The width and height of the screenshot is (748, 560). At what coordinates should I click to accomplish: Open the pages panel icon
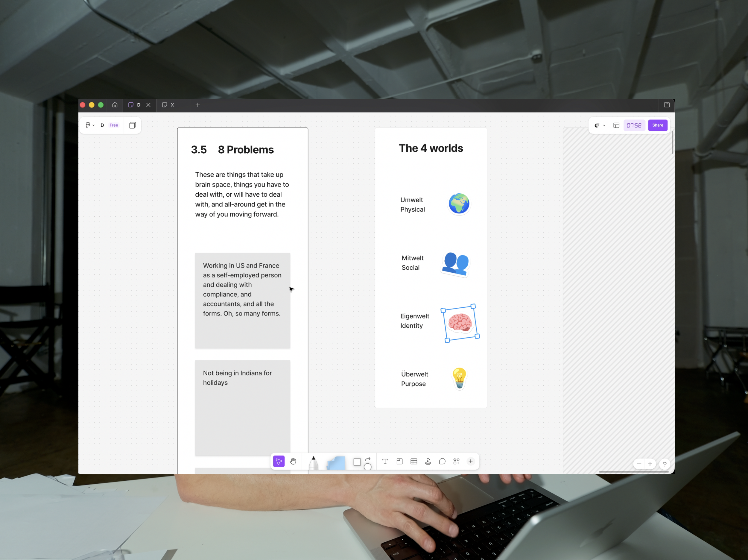(x=133, y=125)
